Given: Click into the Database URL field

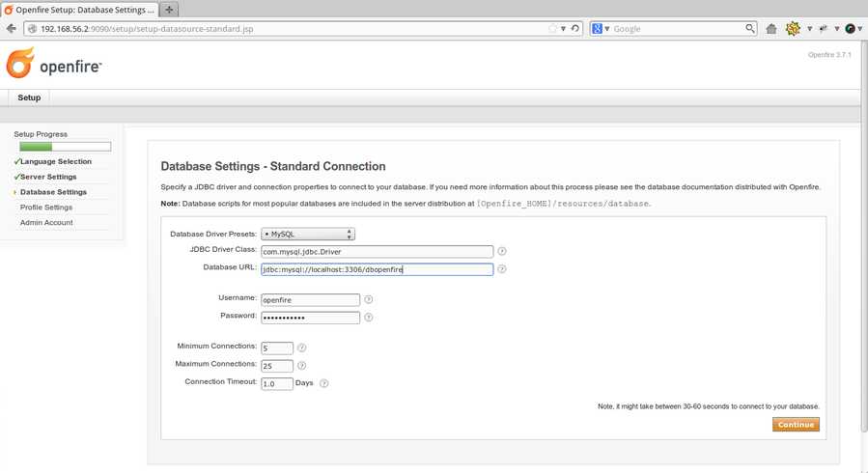Looking at the screenshot, I should [x=377, y=269].
